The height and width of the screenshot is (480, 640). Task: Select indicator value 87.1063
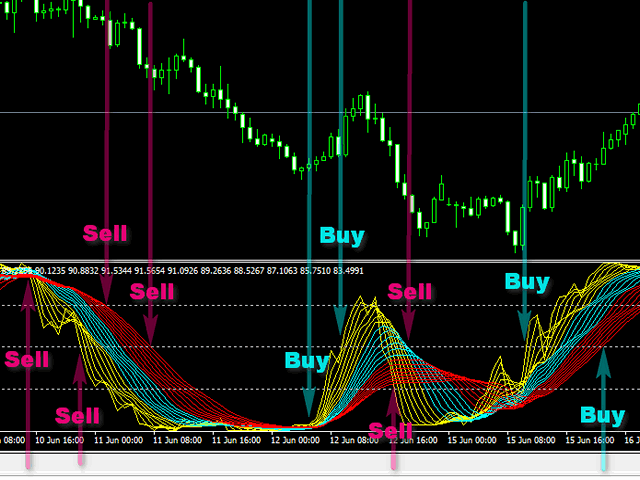pos(282,271)
